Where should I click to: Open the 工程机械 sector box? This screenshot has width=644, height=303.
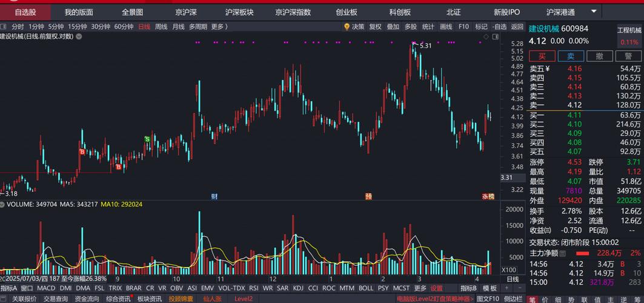(x=629, y=36)
